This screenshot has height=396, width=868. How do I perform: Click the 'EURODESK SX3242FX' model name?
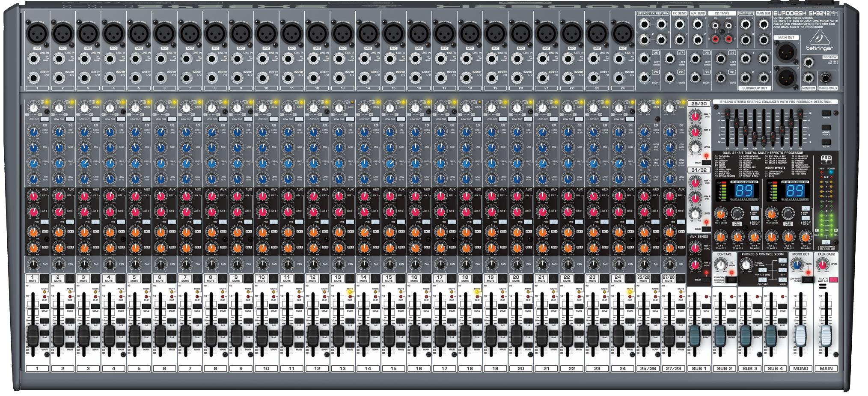(806, 13)
